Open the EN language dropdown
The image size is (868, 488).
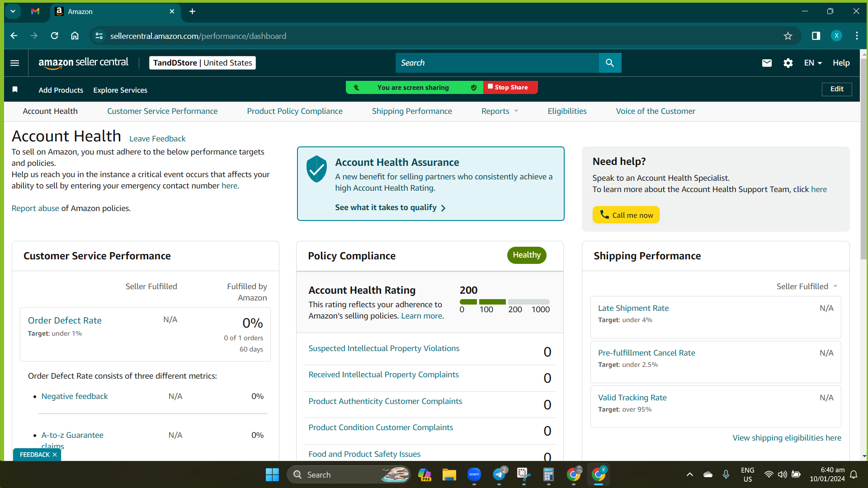[x=813, y=63]
